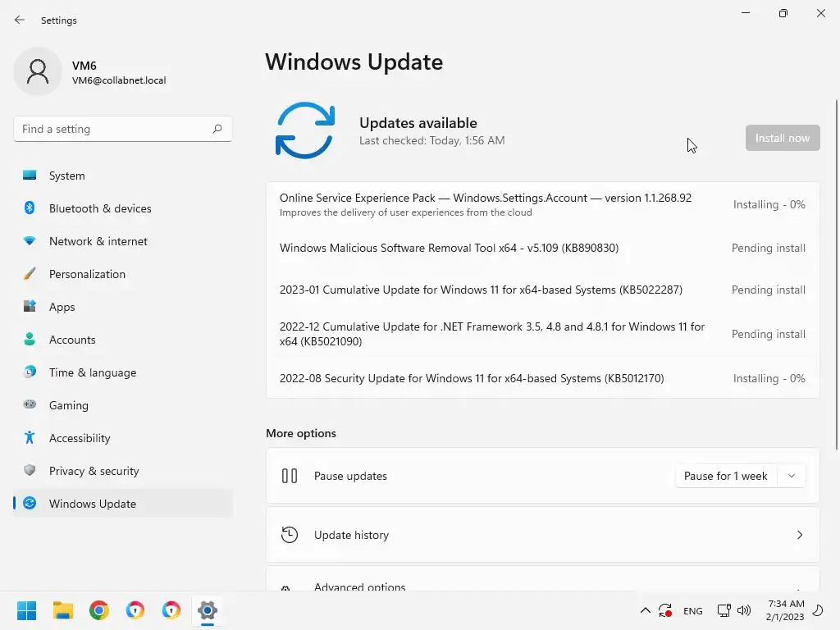Select Windows Update in sidebar

coord(123,504)
